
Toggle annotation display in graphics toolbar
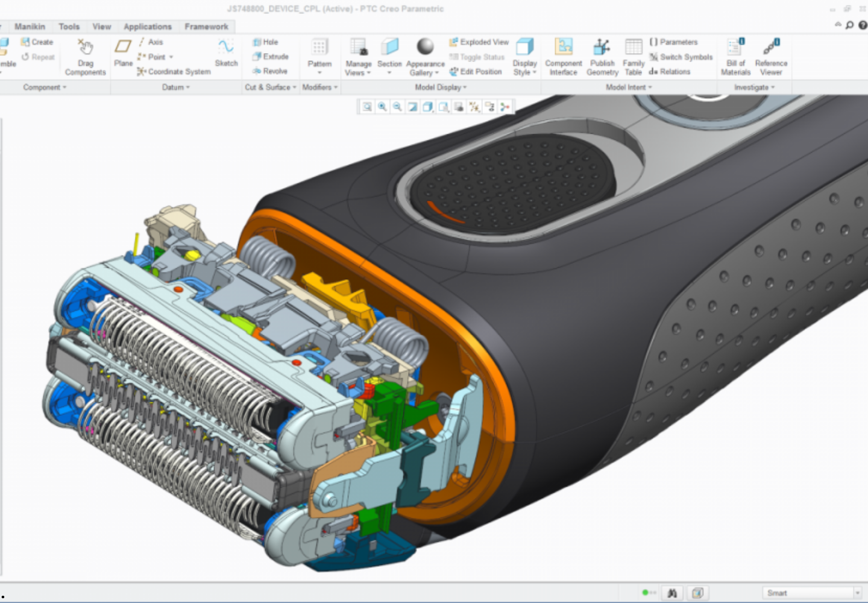(490, 107)
